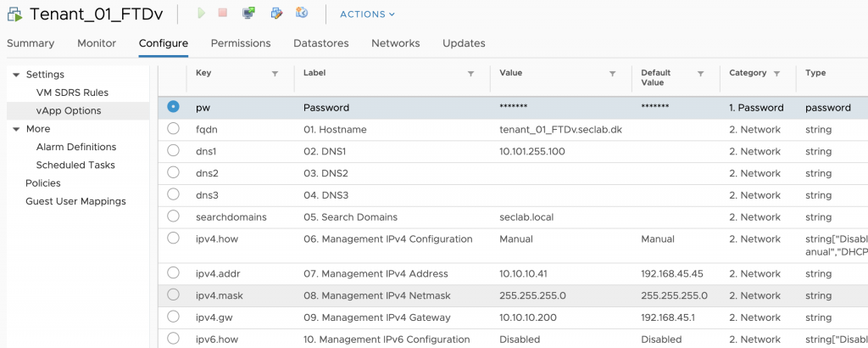Screen dimensions: 868x348
Task: Click the Power Off stop icon
Action: (223, 14)
